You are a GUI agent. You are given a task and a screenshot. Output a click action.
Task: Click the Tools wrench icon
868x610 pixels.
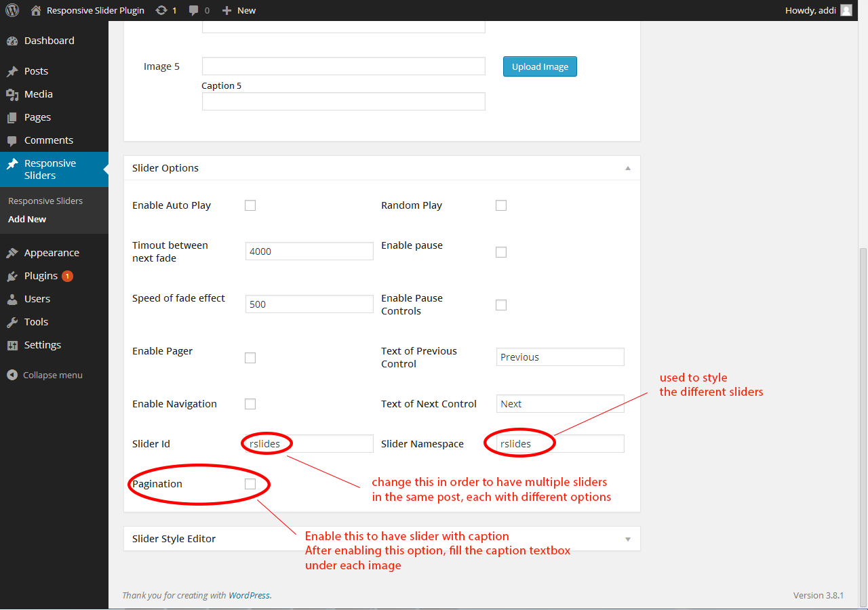click(x=12, y=322)
